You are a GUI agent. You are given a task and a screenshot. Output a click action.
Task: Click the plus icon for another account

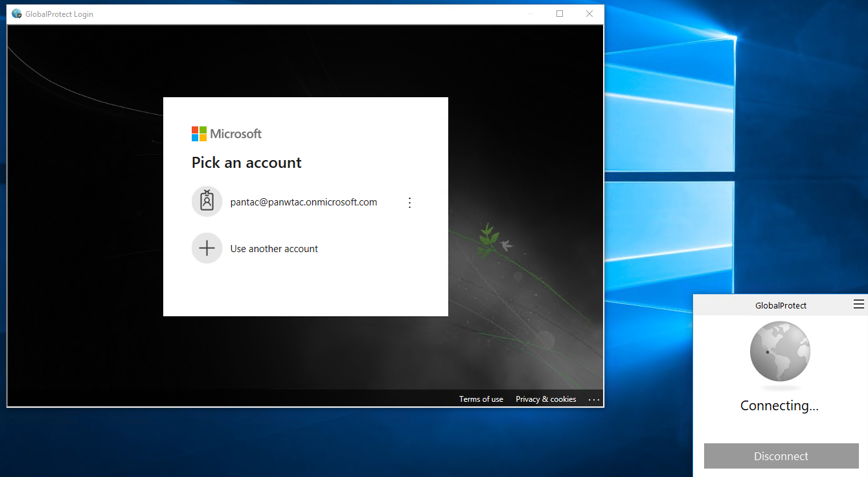[x=207, y=248]
